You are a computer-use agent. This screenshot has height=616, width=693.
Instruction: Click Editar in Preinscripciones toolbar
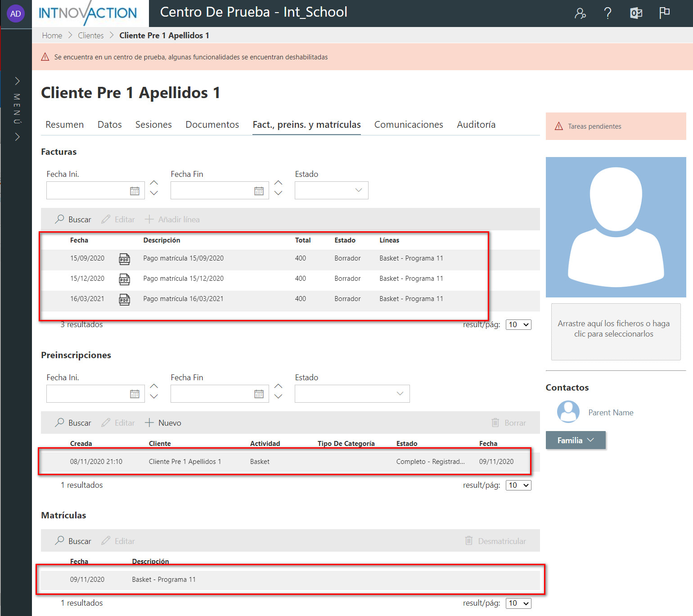[118, 423]
